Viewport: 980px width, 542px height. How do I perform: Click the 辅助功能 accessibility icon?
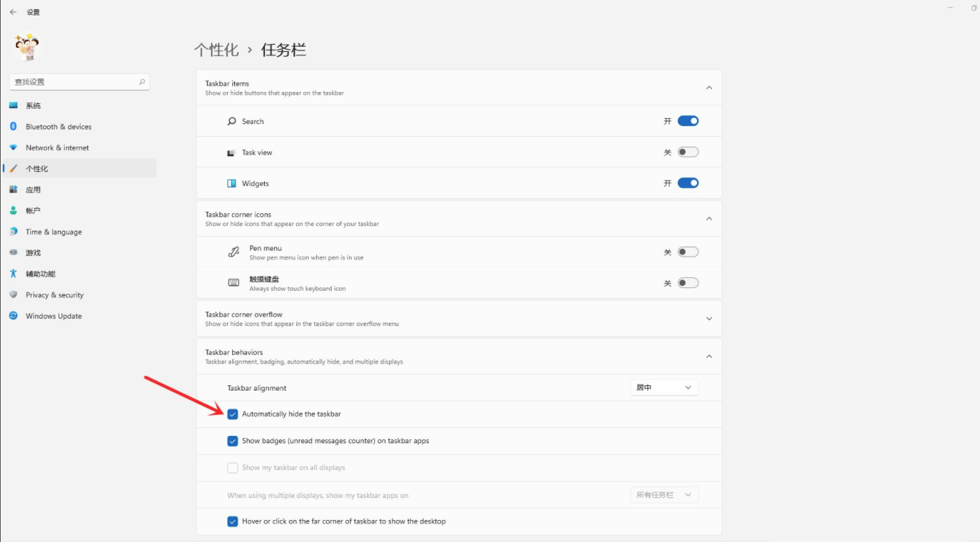point(13,273)
